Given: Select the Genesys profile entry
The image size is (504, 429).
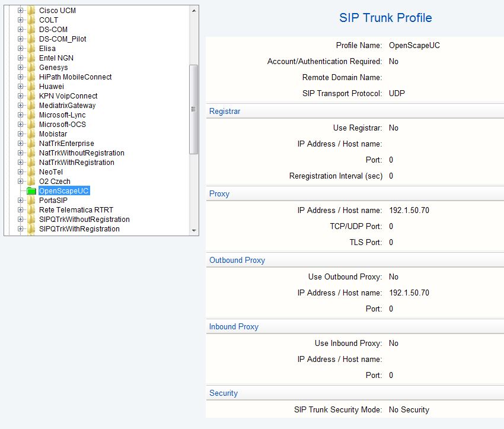Looking at the screenshot, I should coord(53,68).
